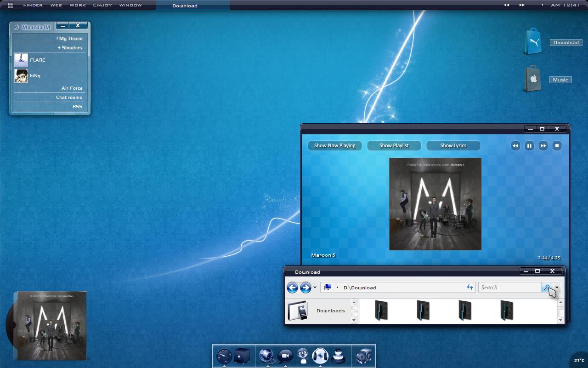
Task: Launch the globe helmet browser dock icon
Action: point(267,356)
